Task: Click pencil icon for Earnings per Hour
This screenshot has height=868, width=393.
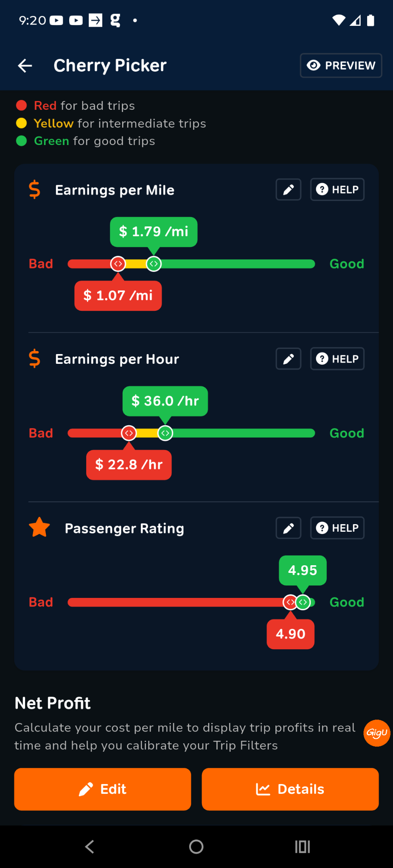Action: 289,359
